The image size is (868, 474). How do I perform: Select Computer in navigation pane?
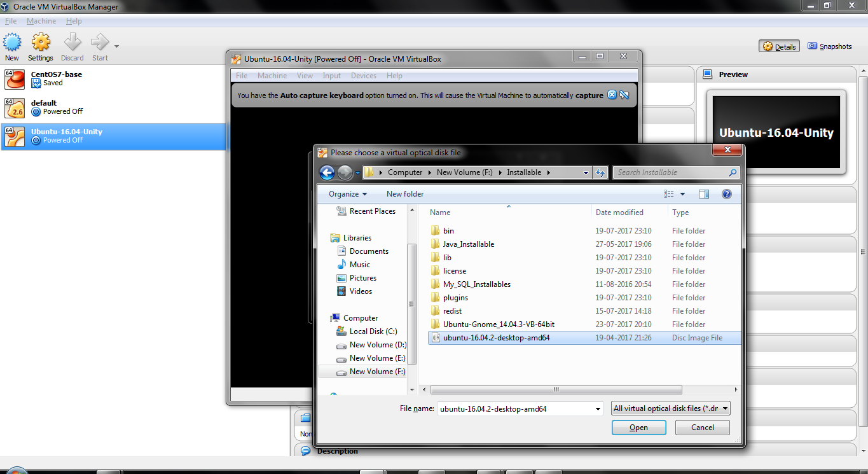pyautogui.click(x=354, y=318)
